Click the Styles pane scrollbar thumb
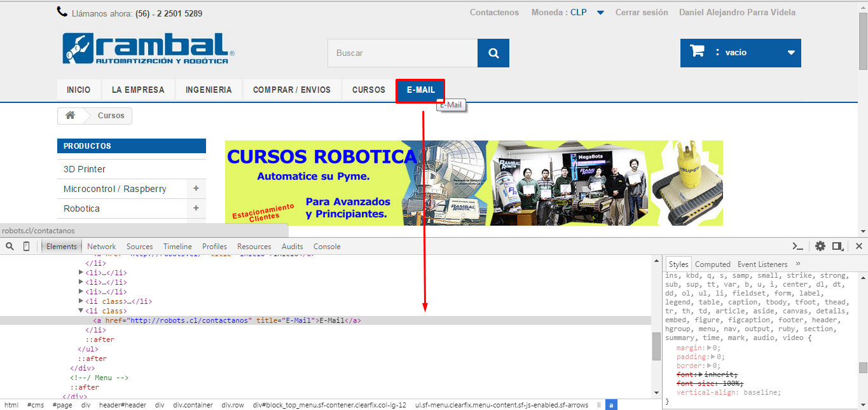The height and width of the screenshot is (410, 868). pyautogui.click(x=863, y=367)
